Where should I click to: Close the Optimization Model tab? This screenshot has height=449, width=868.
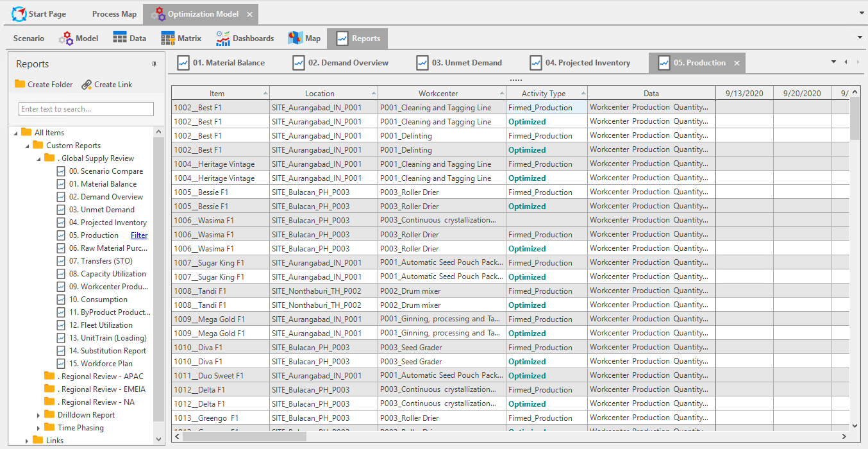click(x=249, y=14)
